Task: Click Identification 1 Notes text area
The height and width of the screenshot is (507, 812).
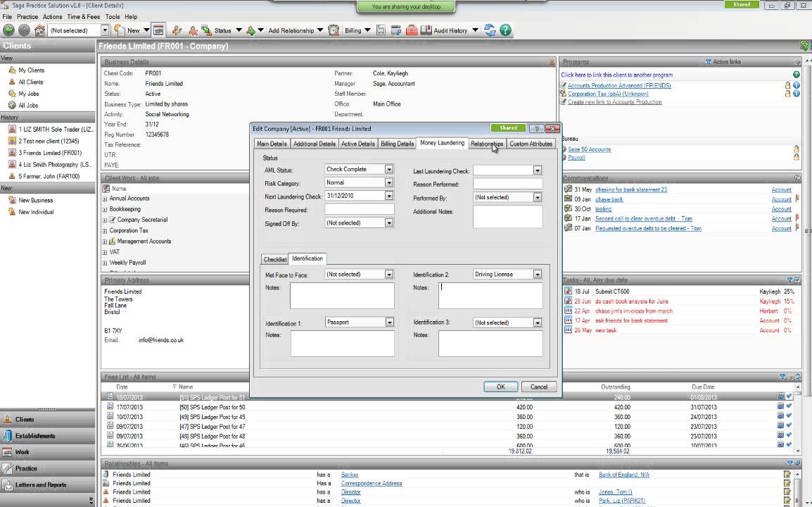Action: [x=342, y=344]
